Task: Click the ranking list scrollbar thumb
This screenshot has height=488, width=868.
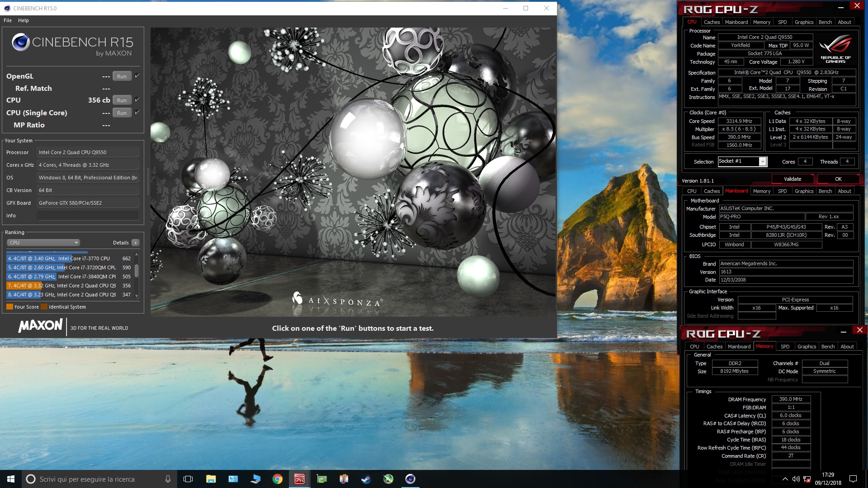Action: point(137,271)
